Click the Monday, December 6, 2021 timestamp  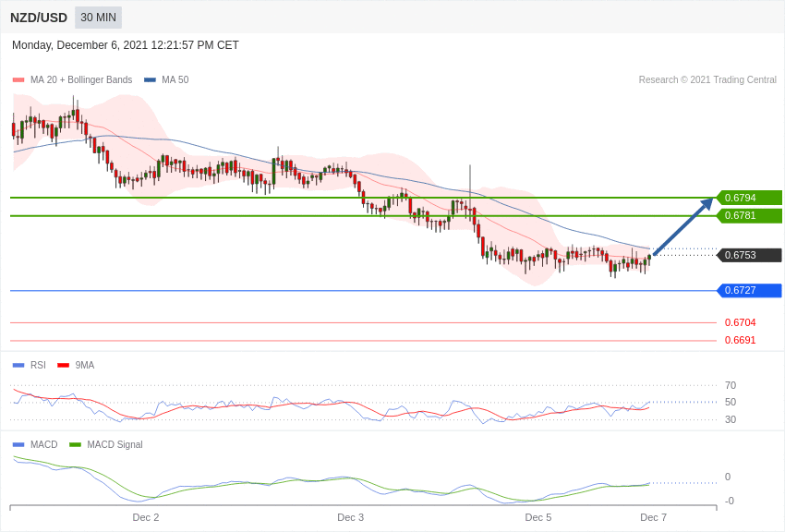click(126, 45)
